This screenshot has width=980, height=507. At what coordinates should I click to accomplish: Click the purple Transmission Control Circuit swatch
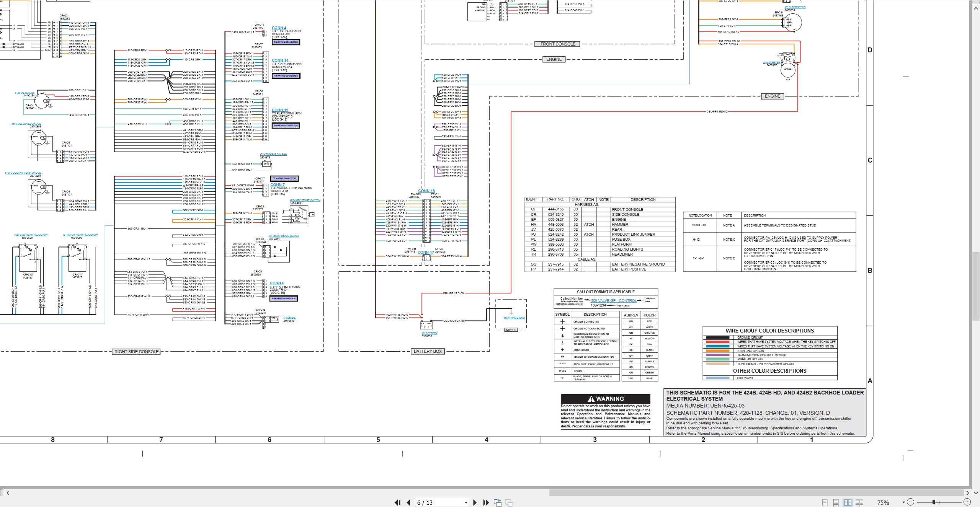[717, 355]
